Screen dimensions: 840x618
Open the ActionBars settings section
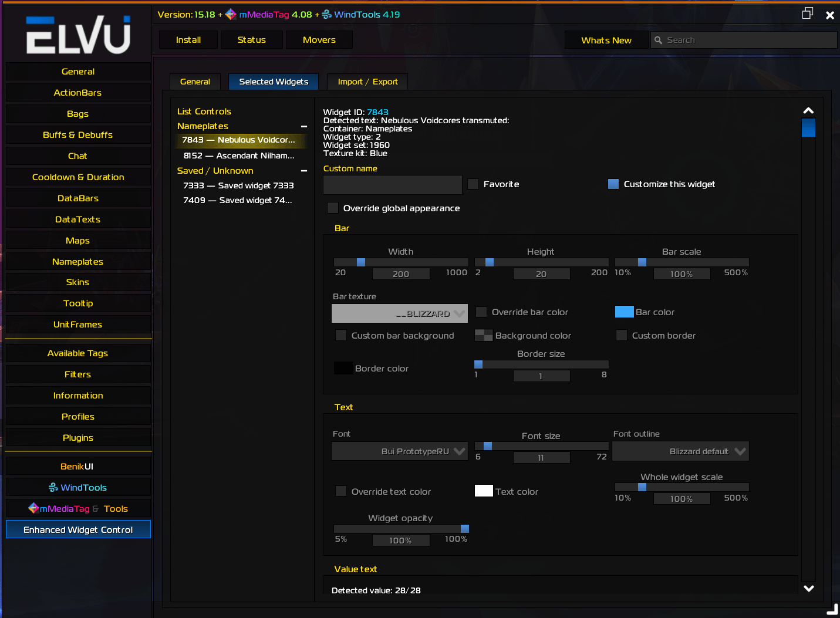[78, 93]
